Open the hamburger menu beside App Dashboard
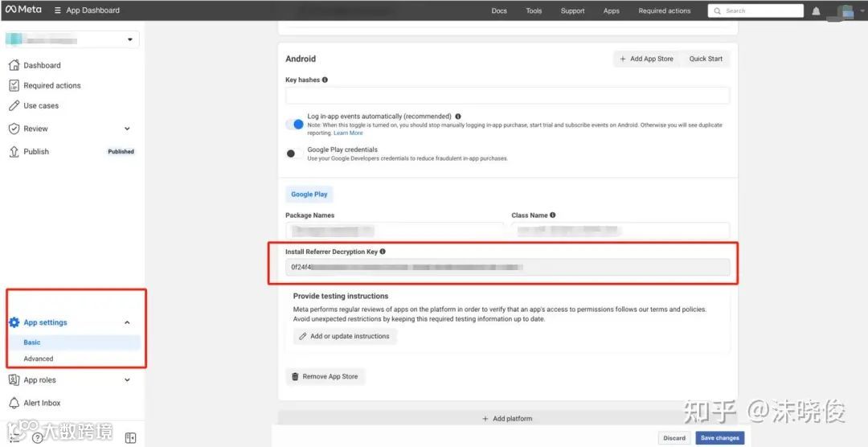Image resolution: width=868 pixels, height=447 pixels. [x=58, y=10]
